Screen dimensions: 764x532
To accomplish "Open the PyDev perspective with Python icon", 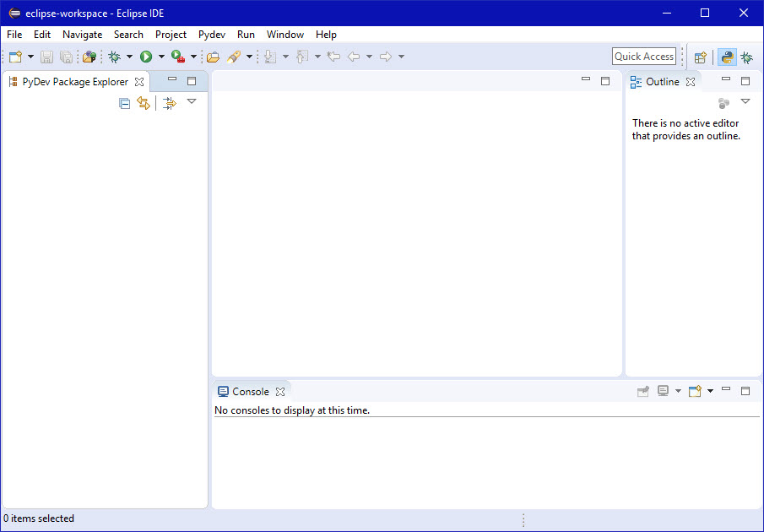I will [x=727, y=57].
